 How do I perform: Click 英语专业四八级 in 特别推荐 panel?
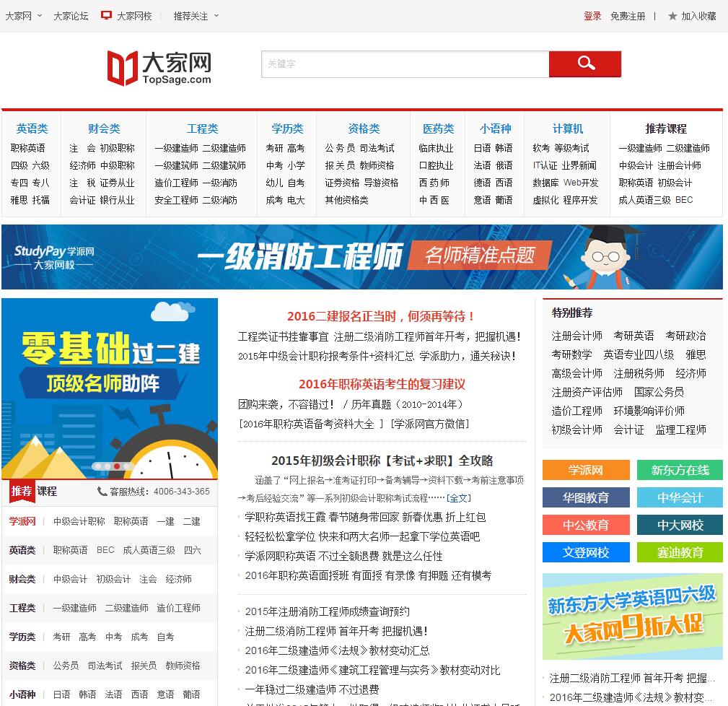(639, 354)
